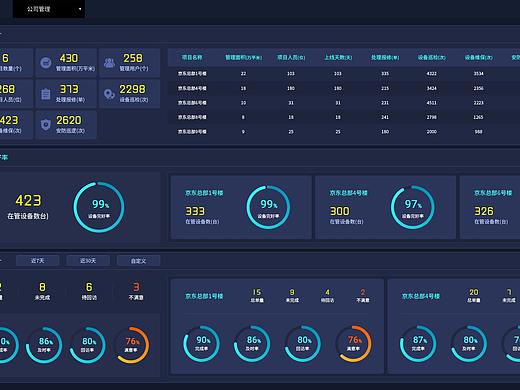Click the area icon beside 430

(46, 63)
